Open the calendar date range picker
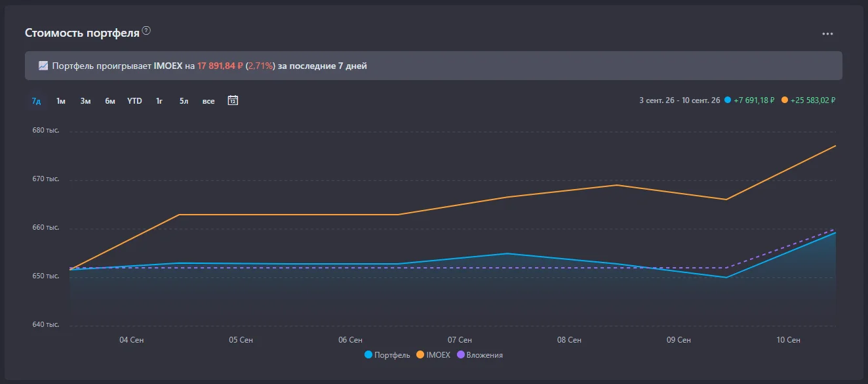 click(233, 100)
